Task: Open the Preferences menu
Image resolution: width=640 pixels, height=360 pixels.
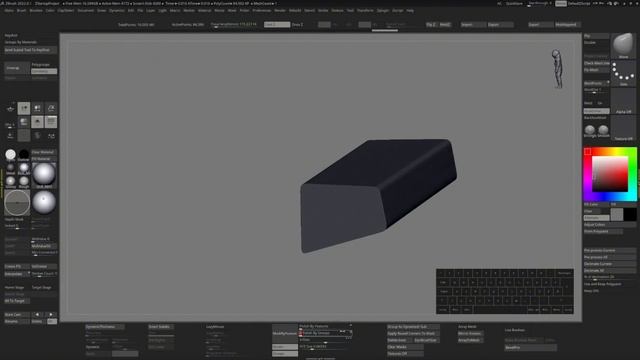Action: pyautogui.click(x=262, y=11)
